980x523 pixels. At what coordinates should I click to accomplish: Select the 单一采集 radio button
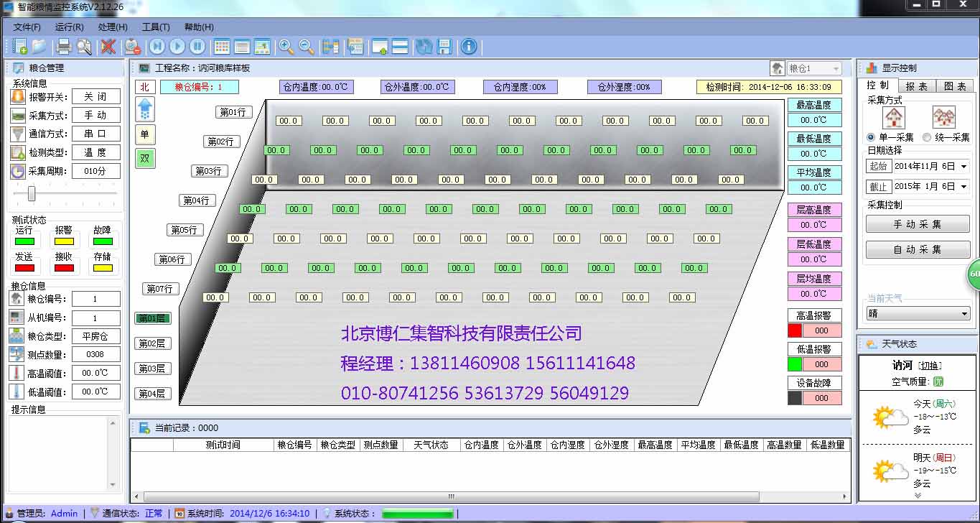872,137
